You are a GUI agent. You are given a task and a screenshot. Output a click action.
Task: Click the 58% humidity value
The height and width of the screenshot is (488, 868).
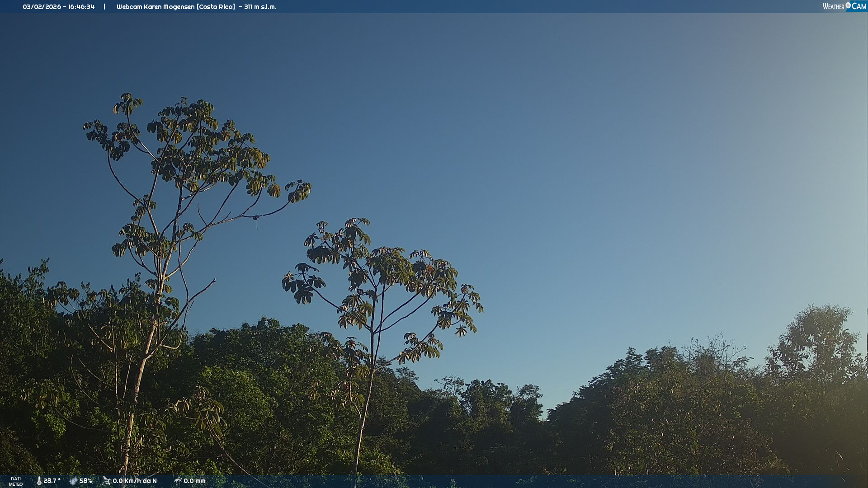pos(86,481)
